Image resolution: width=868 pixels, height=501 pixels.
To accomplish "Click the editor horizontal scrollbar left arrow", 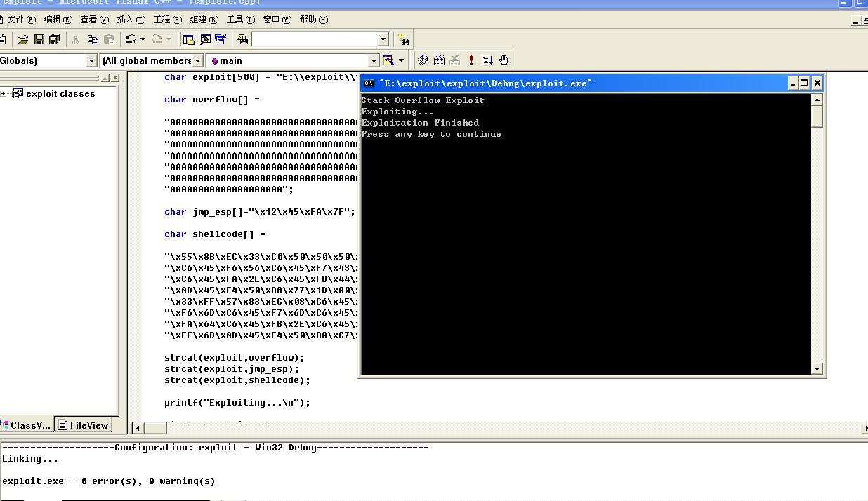I will (138, 427).
